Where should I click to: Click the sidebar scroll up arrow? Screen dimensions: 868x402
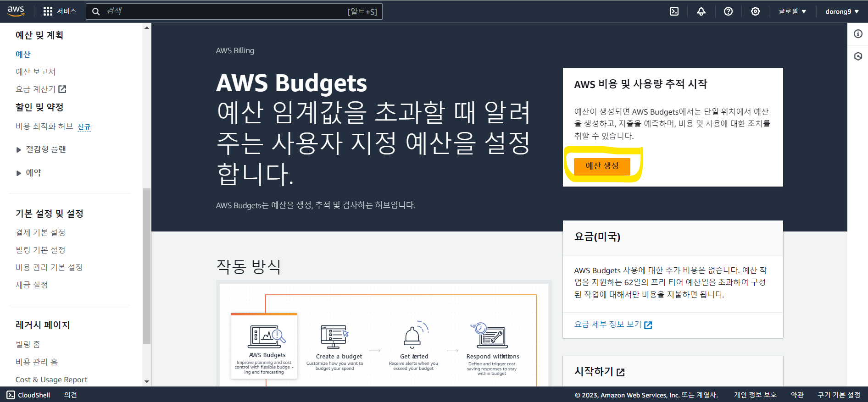[x=147, y=28]
